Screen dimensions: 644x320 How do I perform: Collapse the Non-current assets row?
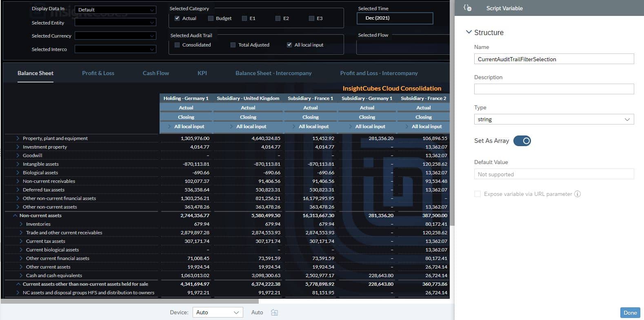[x=15, y=216]
